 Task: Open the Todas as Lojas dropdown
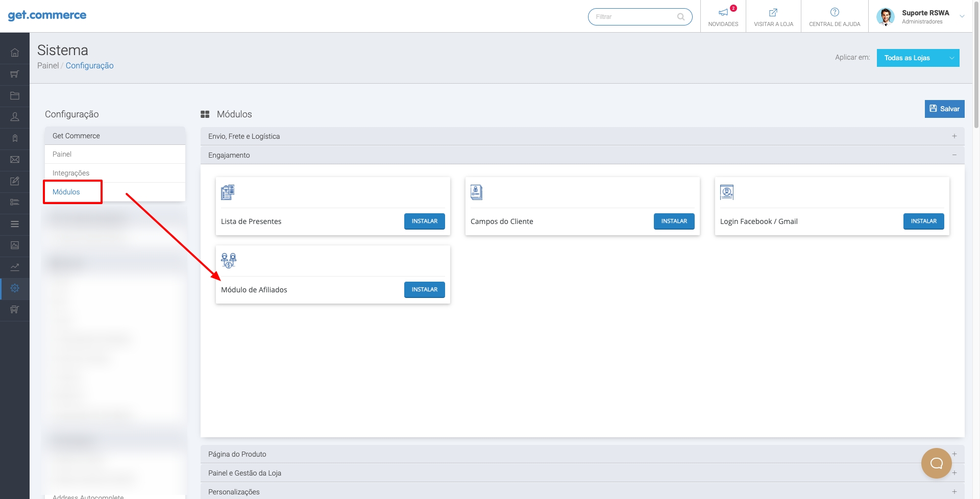click(918, 58)
